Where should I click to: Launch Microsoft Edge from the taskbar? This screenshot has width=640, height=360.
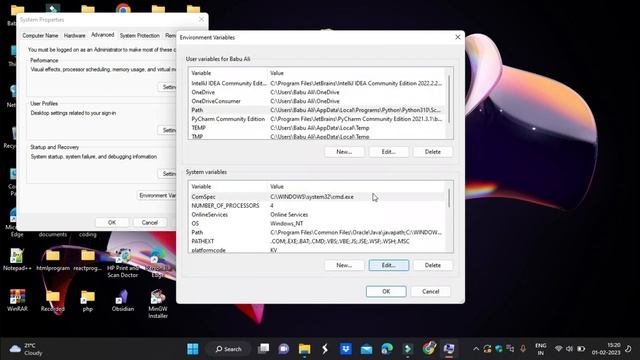click(x=387, y=349)
